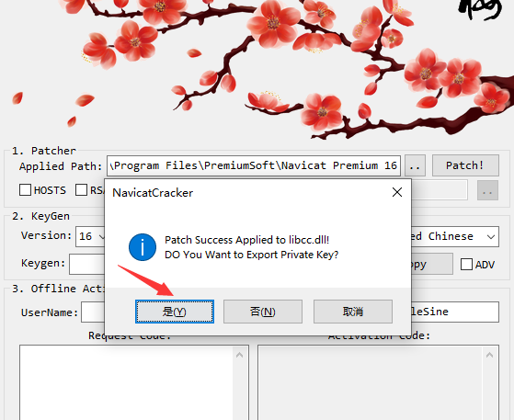Click the 取消 cancel button
This screenshot has width=514, height=420.
(x=353, y=312)
